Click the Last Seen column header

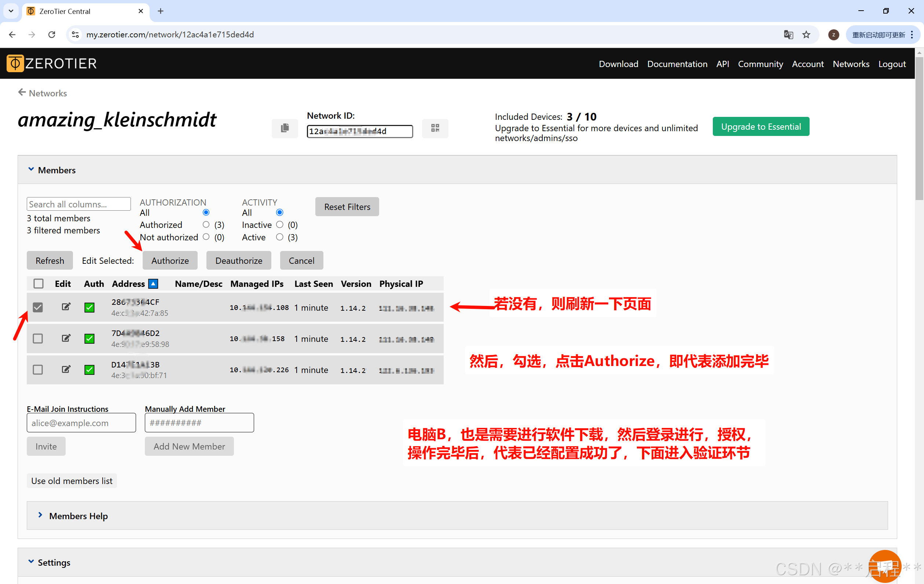tap(313, 284)
